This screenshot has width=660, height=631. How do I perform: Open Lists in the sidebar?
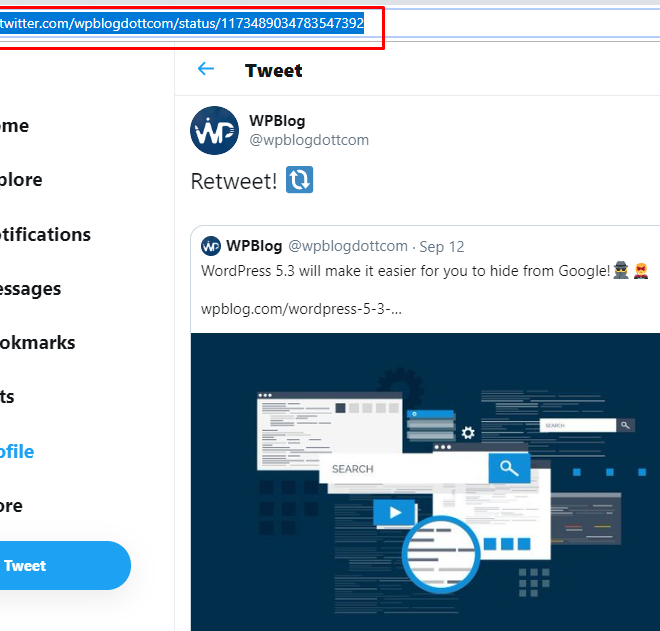(7, 397)
